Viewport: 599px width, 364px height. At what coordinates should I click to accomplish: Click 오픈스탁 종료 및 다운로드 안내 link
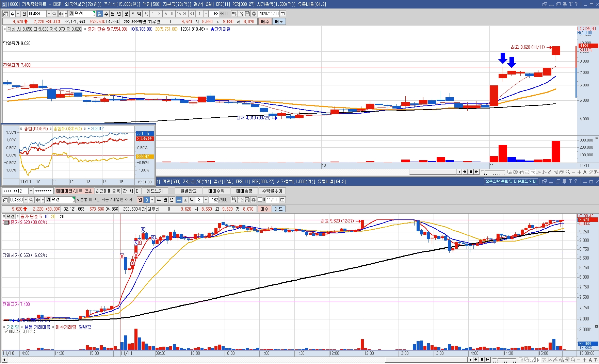click(x=511, y=181)
